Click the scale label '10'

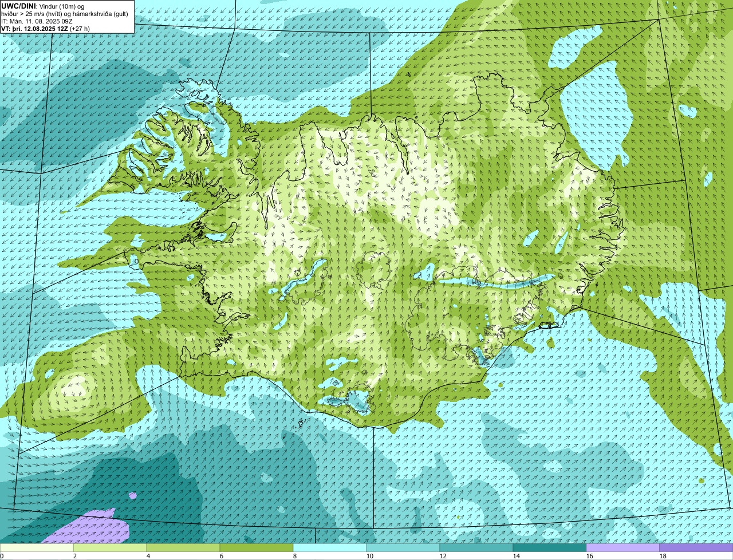point(370,556)
